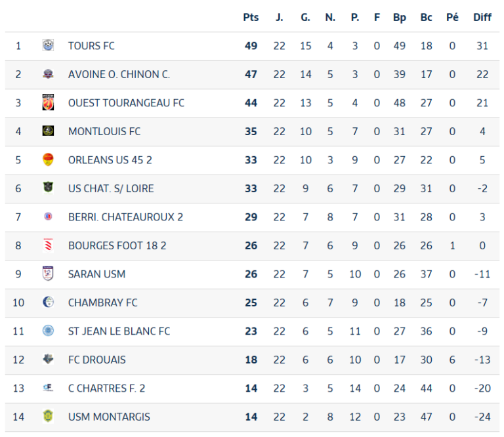Click the Avoine O. Chinon C. club logo
Viewport: 504px width, 437px height.
(48, 74)
